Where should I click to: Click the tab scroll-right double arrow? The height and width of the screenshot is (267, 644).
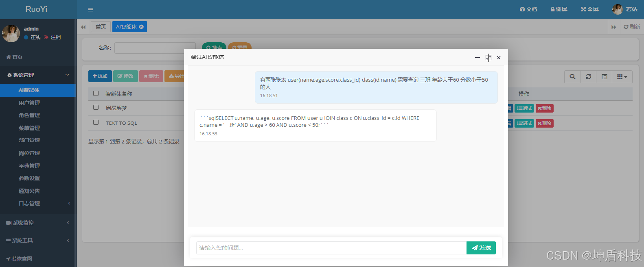click(x=613, y=27)
